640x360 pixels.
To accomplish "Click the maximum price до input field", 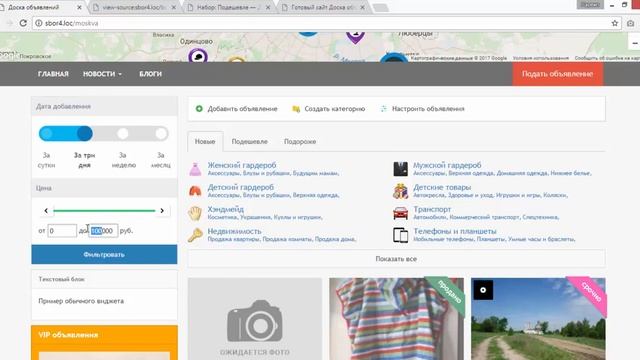I will point(104,231).
